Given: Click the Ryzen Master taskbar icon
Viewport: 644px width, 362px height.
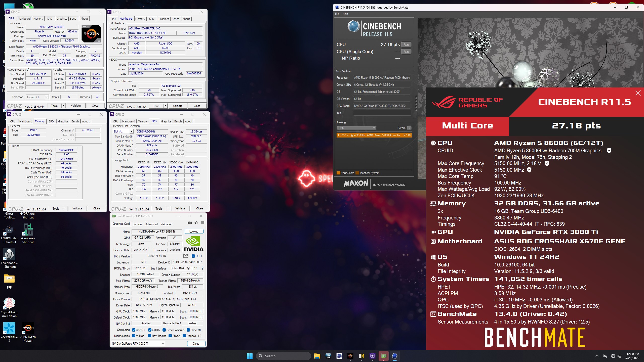Looking at the screenshot, I should (350, 356).
